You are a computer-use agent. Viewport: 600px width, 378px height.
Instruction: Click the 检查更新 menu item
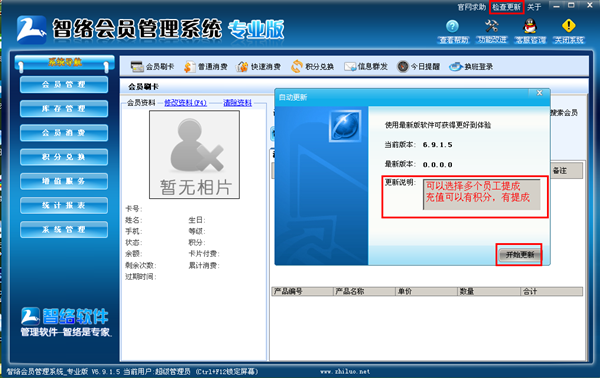(x=506, y=7)
